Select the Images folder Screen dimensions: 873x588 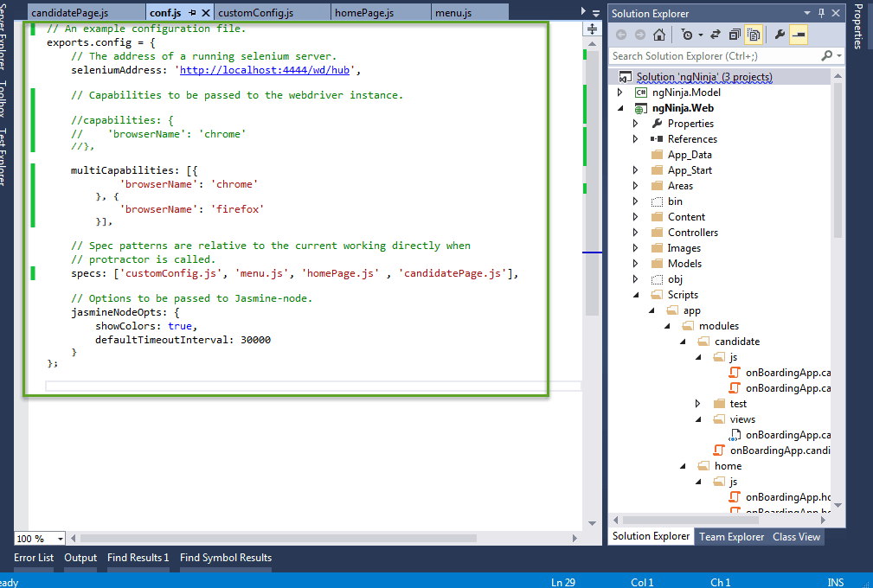684,248
